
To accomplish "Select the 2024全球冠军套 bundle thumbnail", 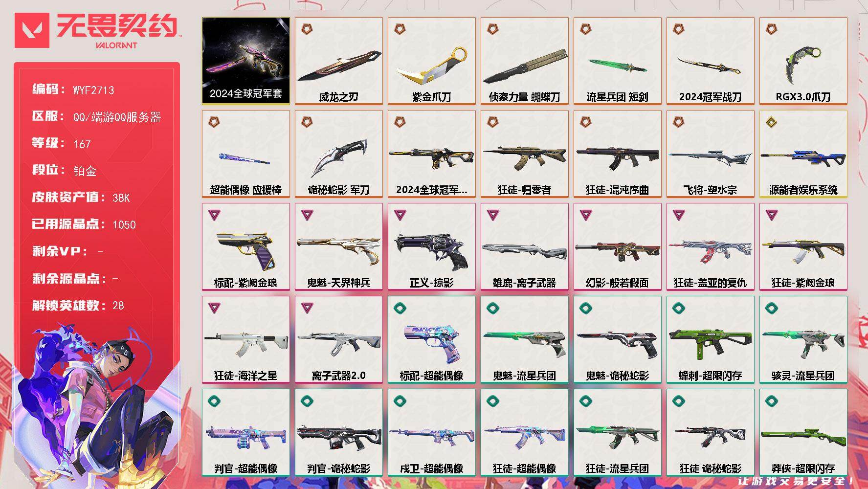I will point(245,61).
